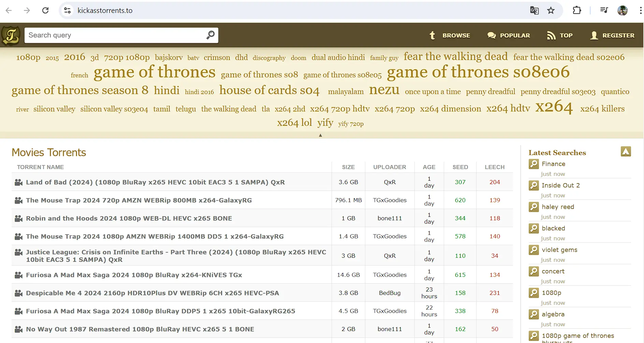Open the browser extensions icon

tap(577, 11)
